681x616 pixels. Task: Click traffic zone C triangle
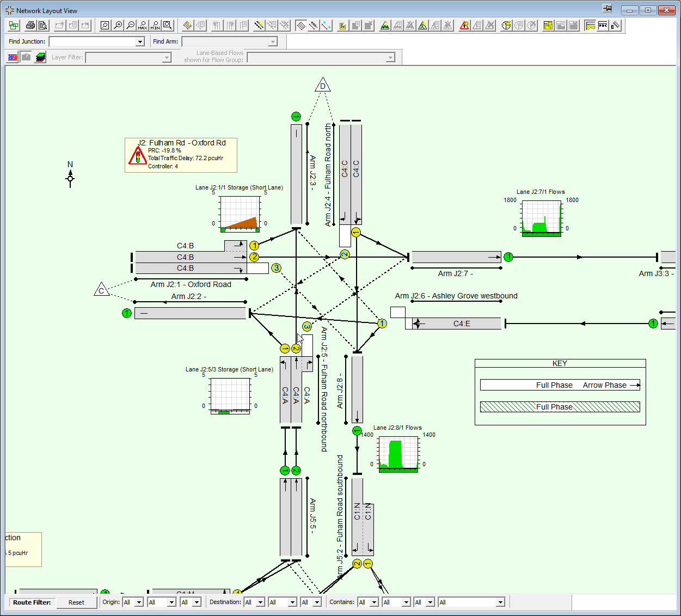pyautogui.click(x=102, y=290)
